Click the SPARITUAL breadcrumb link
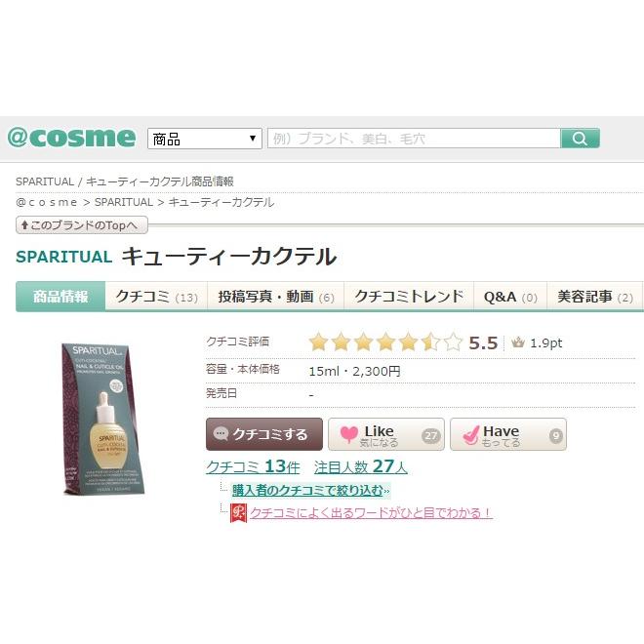The image size is (644, 644). [124, 202]
